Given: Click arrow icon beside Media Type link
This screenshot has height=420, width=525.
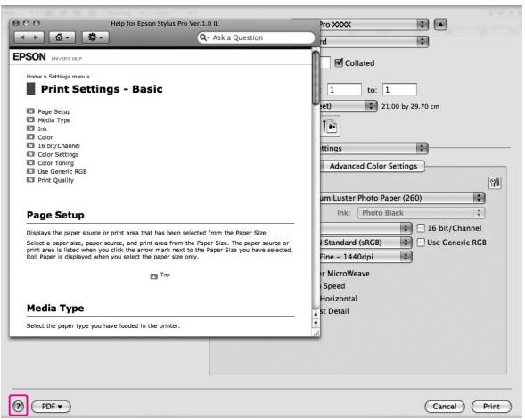Looking at the screenshot, I should click(x=30, y=119).
